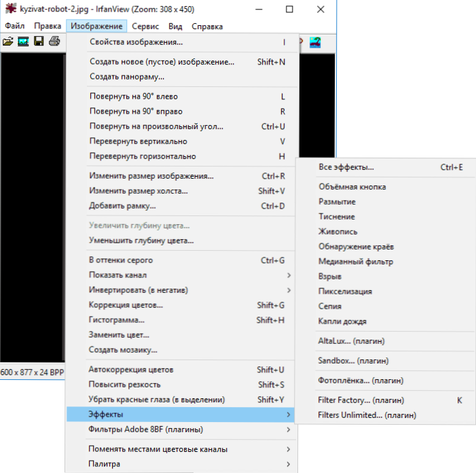
Task: Open Все эффекты... dialog
Action: point(386,167)
